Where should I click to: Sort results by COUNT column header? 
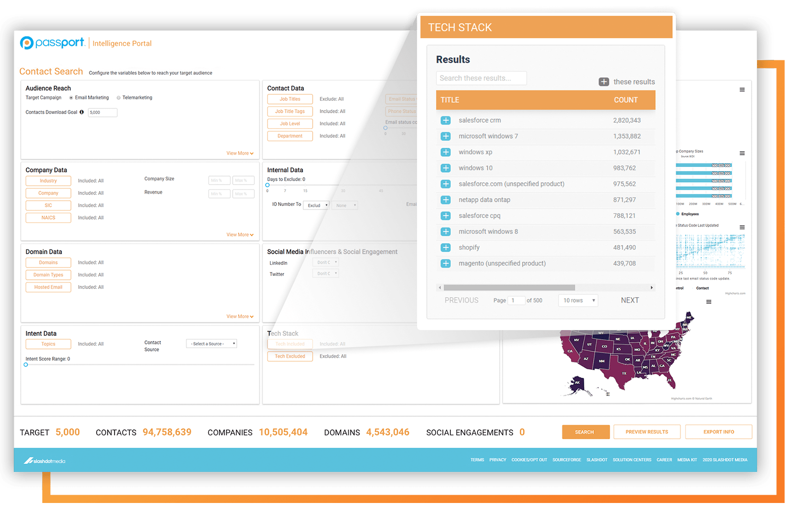pos(626,100)
